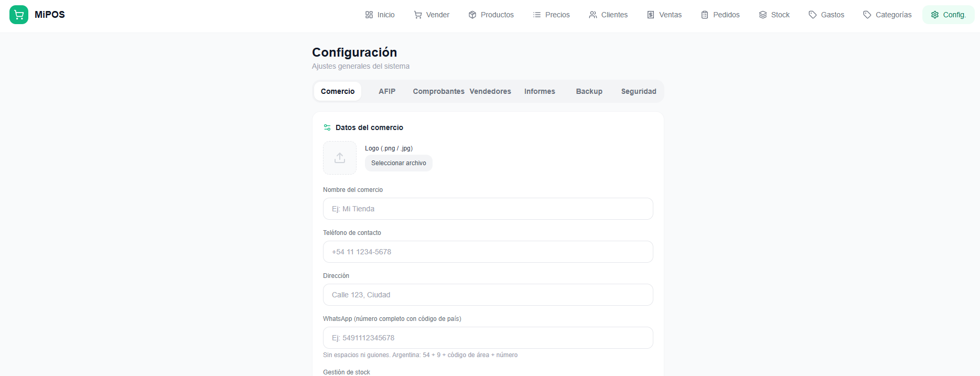The width and height of the screenshot is (980, 376).
Task: Click the Stock layers icon
Action: coord(763,15)
